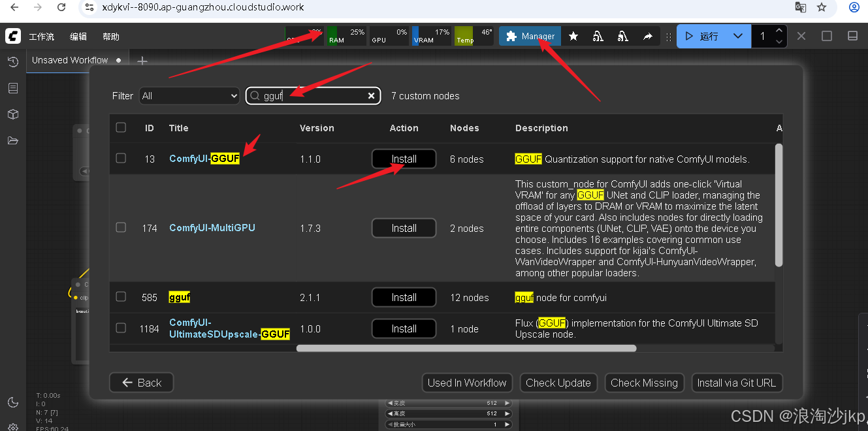868x431 pixels.
Task: Check the gguf ID 585 row checkbox
Action: (x=121, y=296)
